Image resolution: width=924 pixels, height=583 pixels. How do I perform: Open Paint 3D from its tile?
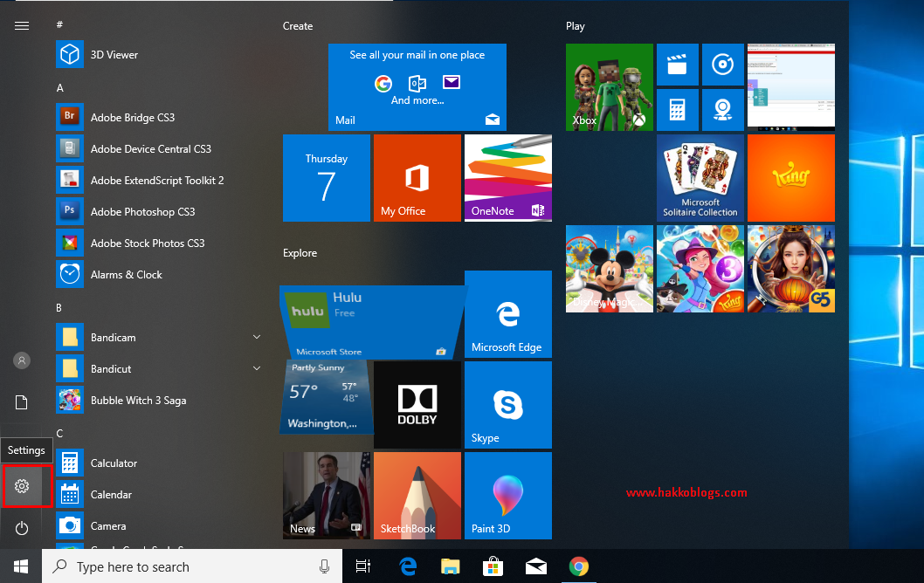point(507,496)
